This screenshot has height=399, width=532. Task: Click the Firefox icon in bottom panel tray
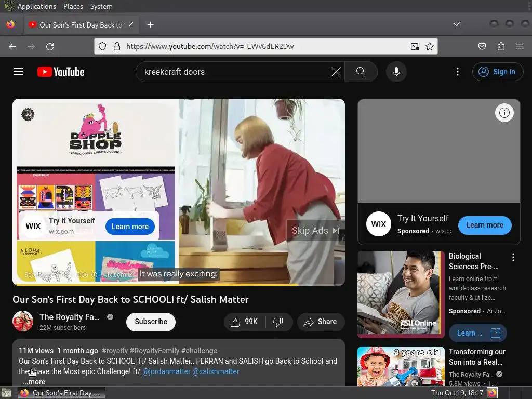[492, 393]
